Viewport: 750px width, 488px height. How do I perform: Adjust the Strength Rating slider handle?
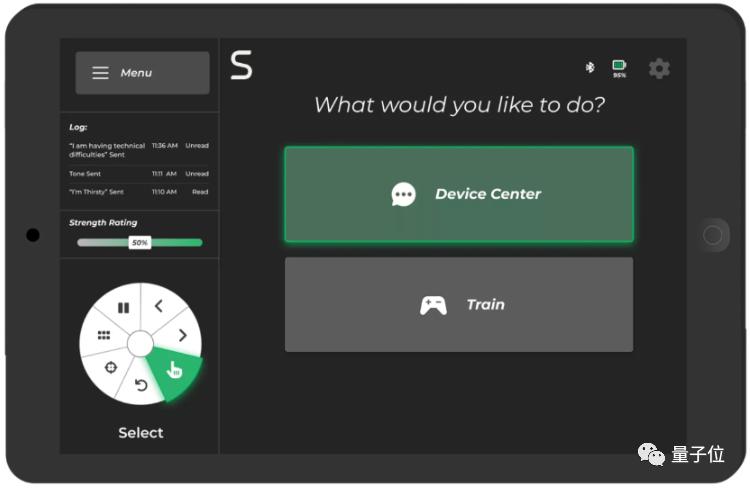[x=140, y=243]
